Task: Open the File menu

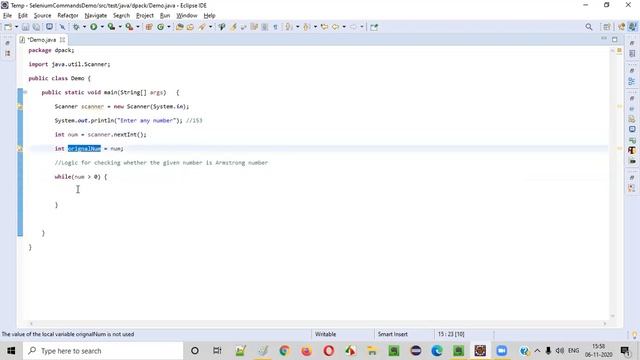Action: coord(7,16)
